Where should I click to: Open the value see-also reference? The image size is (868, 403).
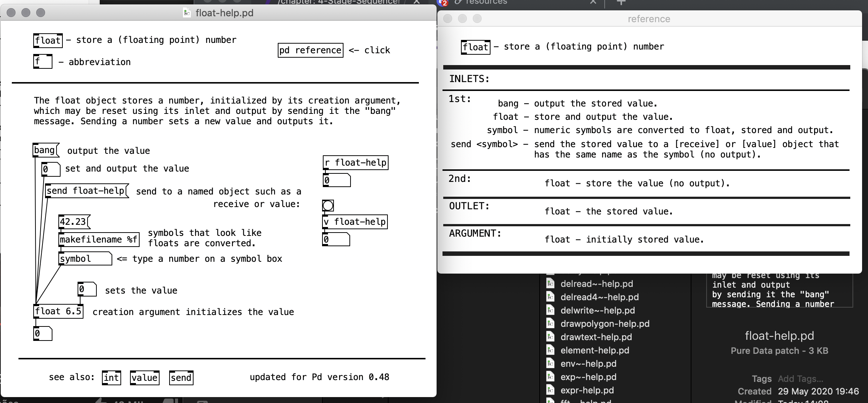point(144,377)
